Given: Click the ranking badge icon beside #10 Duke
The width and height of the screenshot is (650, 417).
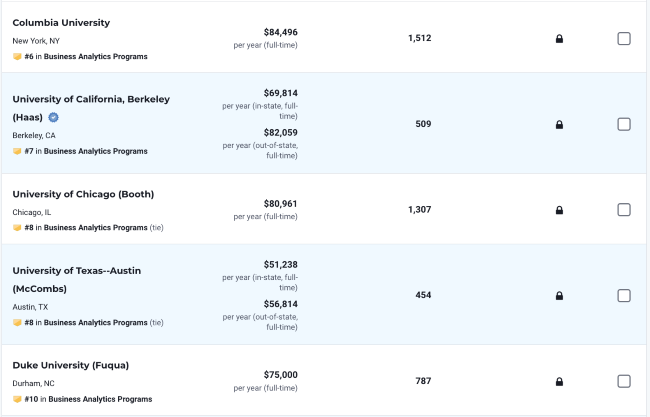Looking at the screenshot, I should tap(17, 399).
